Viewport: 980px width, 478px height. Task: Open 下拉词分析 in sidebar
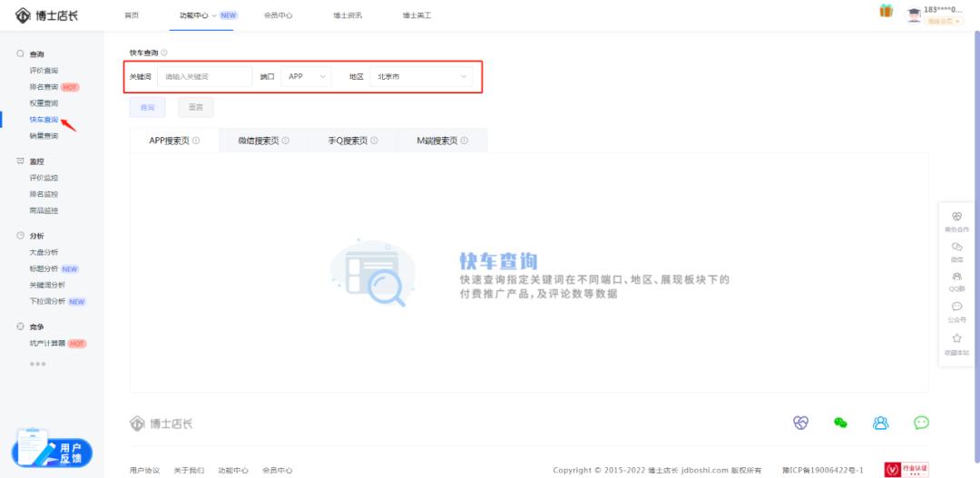(47, 301)
